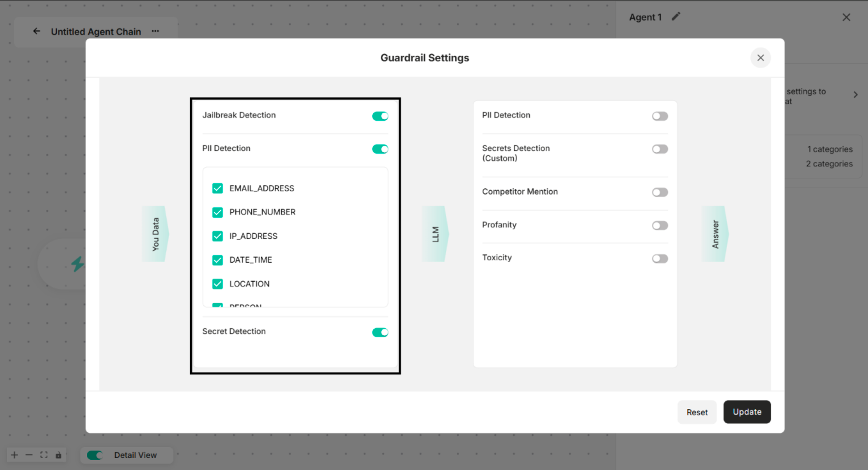
Task: Uncheck IP_ADDRESS checkbox
Action: point(217,236)
